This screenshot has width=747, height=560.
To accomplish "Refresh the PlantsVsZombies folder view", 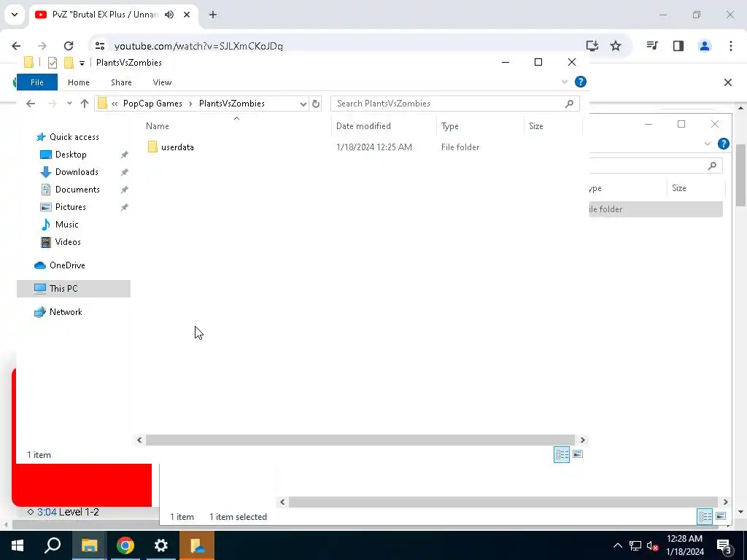I will 315,104.
